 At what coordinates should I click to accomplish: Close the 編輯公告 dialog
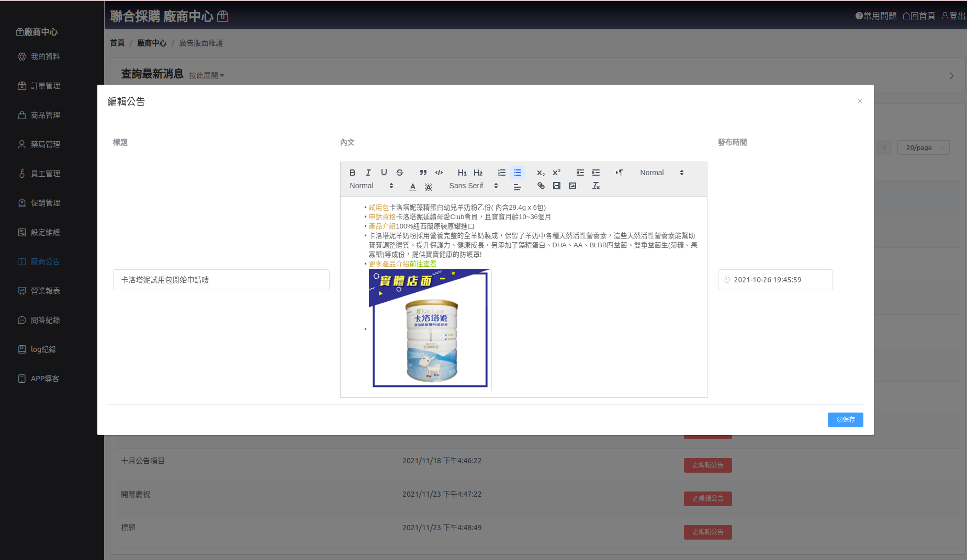click(860, 101)
